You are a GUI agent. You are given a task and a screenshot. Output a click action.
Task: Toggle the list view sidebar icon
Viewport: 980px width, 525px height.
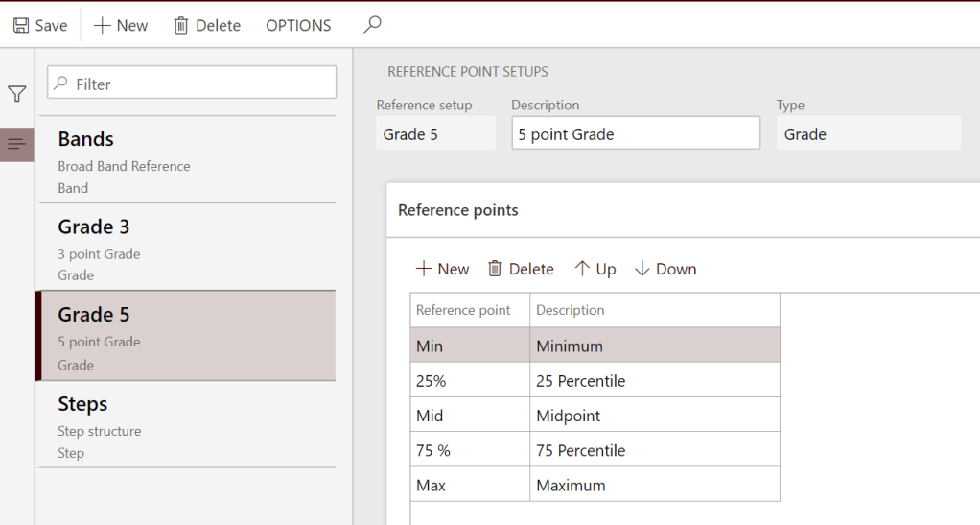[17, 144]
